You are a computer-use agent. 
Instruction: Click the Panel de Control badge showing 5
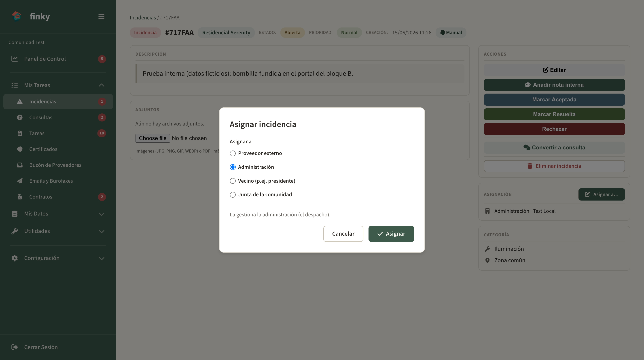click(102, 59)
